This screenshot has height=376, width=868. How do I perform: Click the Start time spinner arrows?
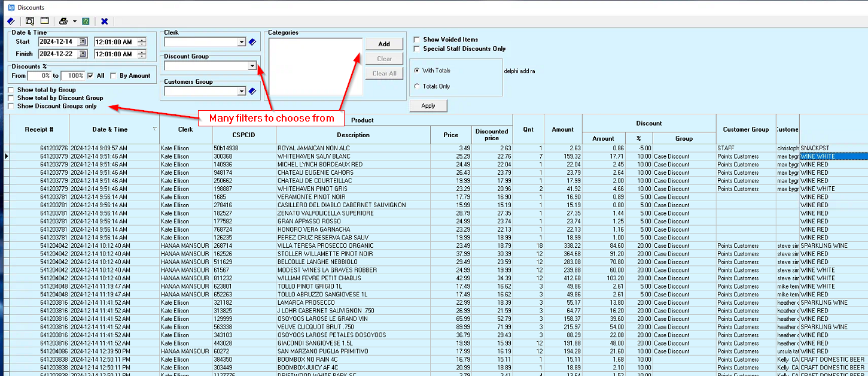141,42
